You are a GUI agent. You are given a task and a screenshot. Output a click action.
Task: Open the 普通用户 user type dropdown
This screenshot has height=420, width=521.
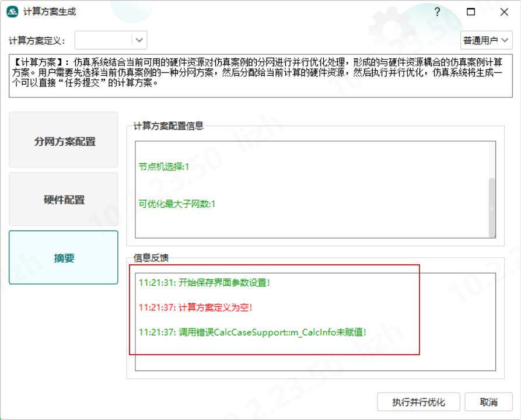tap(486, 40)
